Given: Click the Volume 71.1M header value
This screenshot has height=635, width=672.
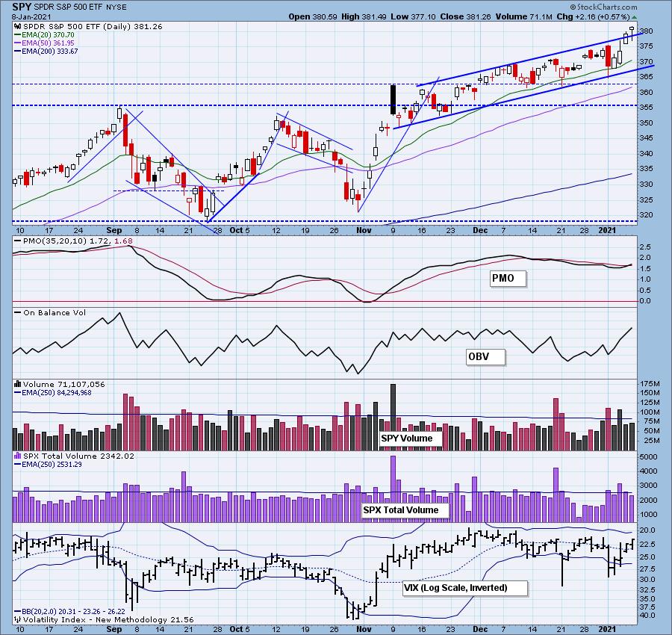Looking at the screenshot, I should click(523, 16).
